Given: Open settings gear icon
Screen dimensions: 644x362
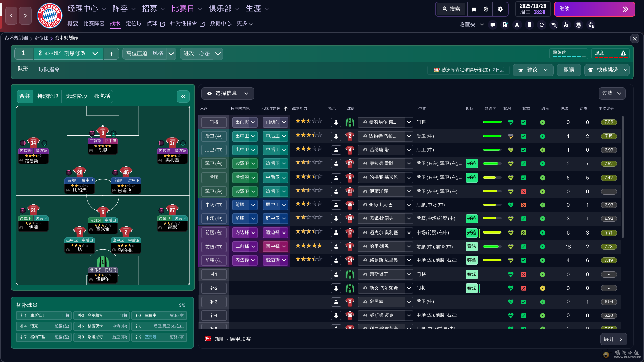Looking at the screenshot, I should coord(500,9).
